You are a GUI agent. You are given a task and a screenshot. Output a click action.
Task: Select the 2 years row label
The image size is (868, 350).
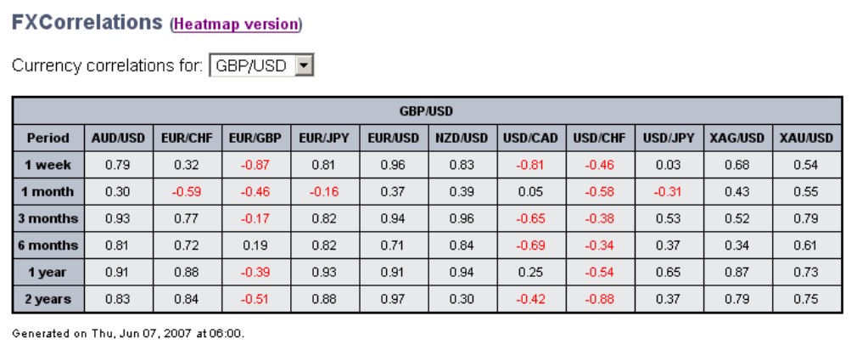pyautogui.click(x=48, y=300)
